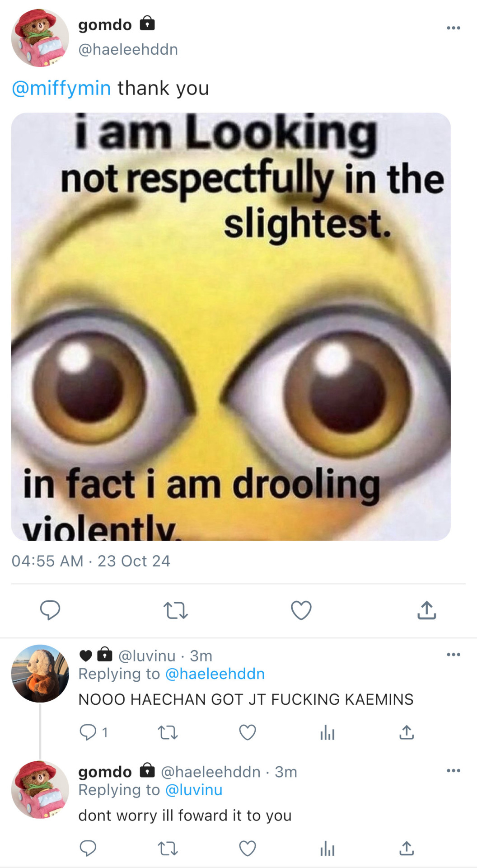
Task: Open @luvinu's profile avatar
Action: point(40,673)
